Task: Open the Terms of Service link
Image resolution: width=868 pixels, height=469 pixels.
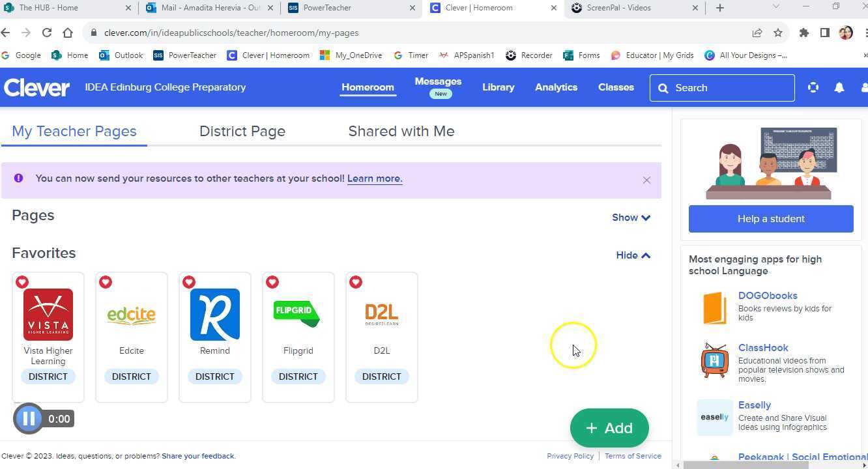Action: [633, 456]
